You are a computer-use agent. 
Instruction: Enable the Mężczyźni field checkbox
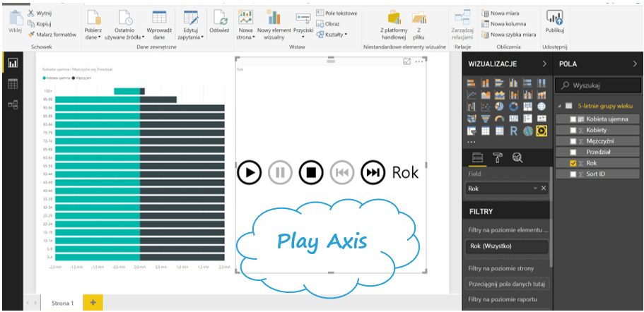[573, 141]
